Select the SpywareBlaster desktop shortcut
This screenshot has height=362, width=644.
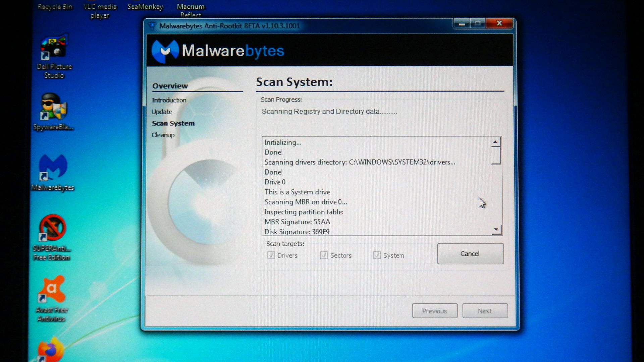(53, 112)
